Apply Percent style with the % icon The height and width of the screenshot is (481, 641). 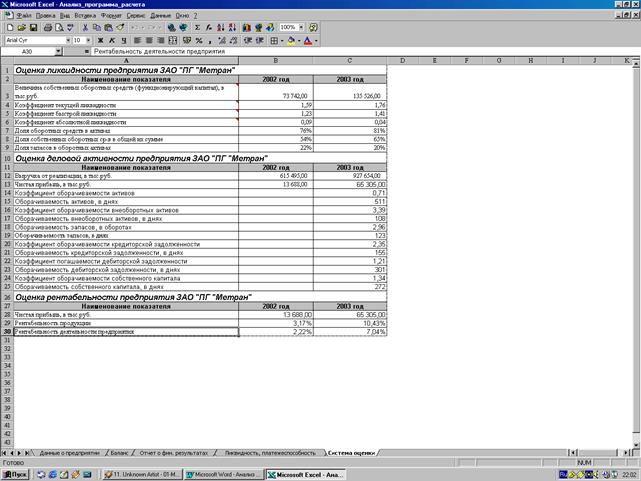coord(199,40)
